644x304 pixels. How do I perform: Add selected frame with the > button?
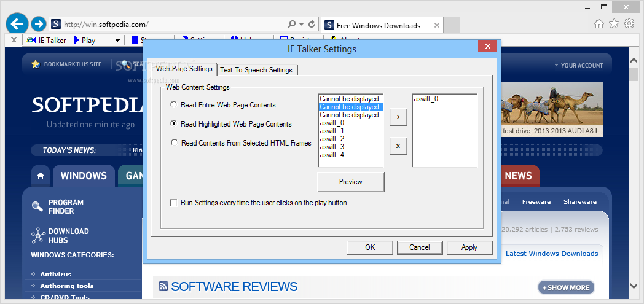[398, 117]
